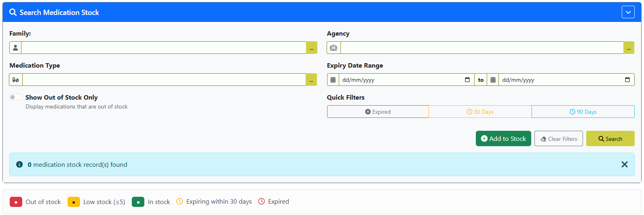The width and height of the screenshot is (644, 215).
Task: Click the Clear Filters button
Action: 559,138
